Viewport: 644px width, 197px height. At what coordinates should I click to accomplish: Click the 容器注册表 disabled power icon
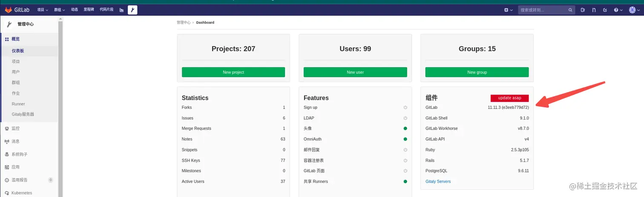point(405,160)
